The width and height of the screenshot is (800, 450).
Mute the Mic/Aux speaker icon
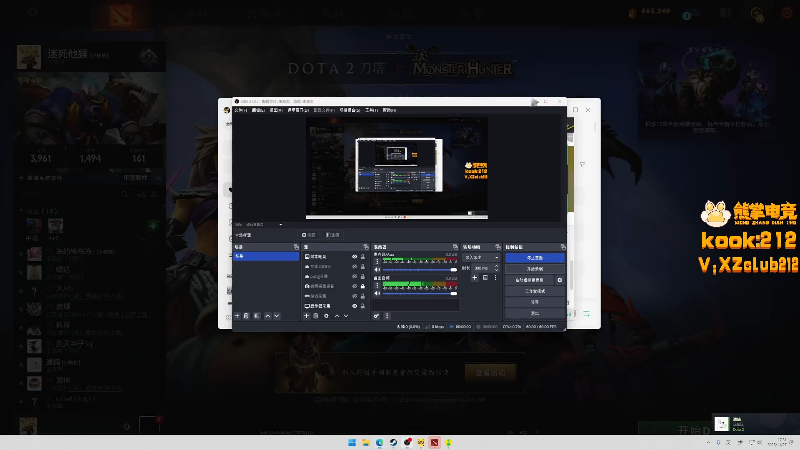point(377,269)
